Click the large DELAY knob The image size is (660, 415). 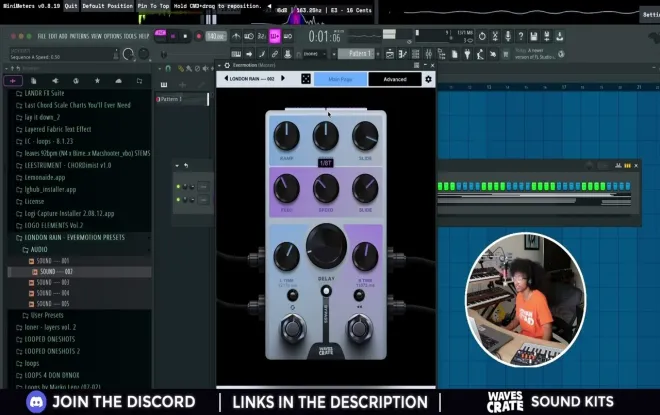[x=326, y=246]
